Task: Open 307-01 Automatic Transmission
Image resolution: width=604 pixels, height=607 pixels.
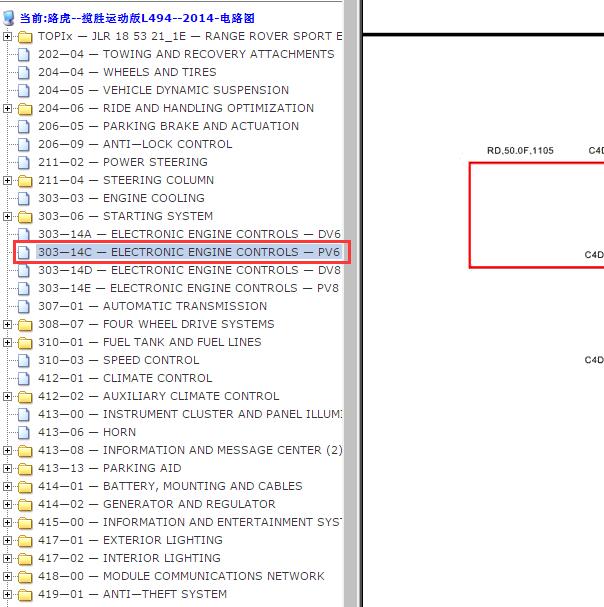Action: point(153,306)
